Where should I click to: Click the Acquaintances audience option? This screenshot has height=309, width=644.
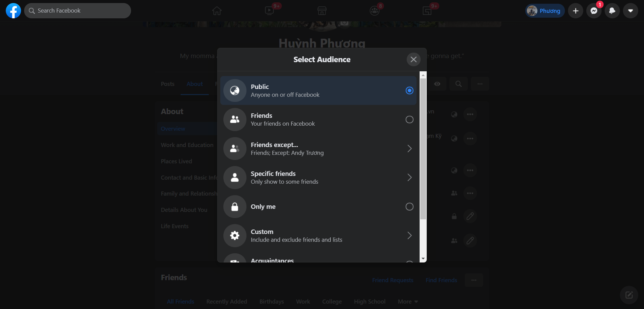coord(318,258)
